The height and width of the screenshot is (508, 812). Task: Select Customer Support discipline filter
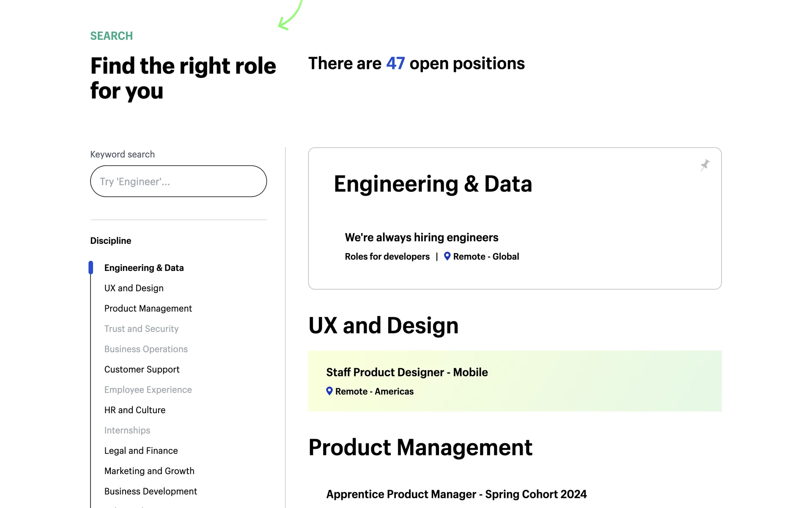click(x=142, y=370)
